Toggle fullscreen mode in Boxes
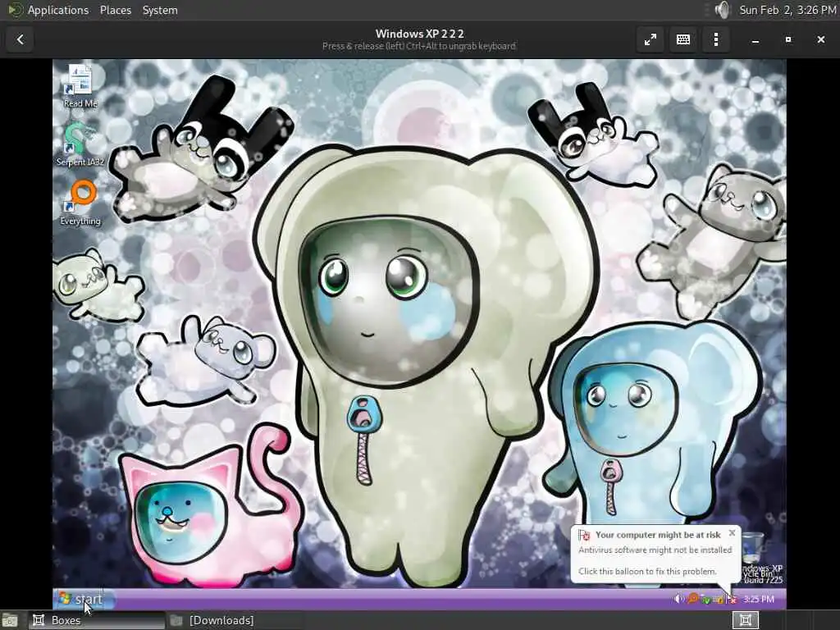This screenshot has width=840, height=630. coord(650,39)
